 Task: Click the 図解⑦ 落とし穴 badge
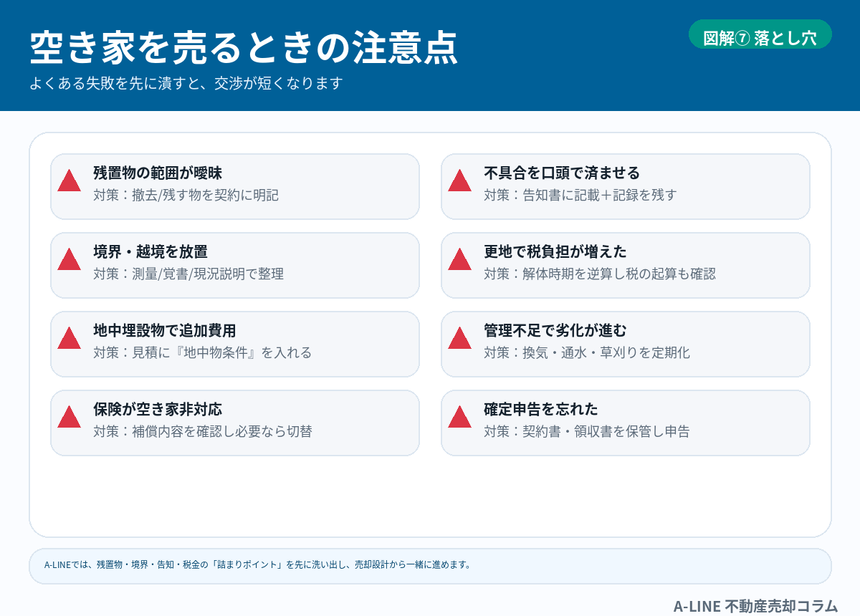760,38
